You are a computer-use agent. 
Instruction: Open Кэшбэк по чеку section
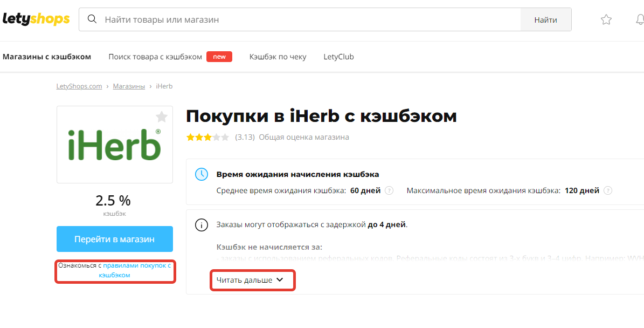pos(278,57)
